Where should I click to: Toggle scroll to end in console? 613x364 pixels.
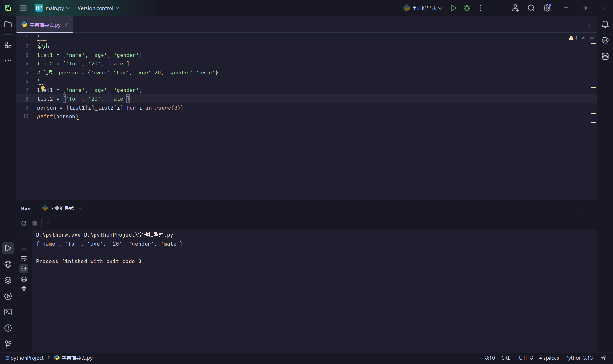[x=24, y=269]
